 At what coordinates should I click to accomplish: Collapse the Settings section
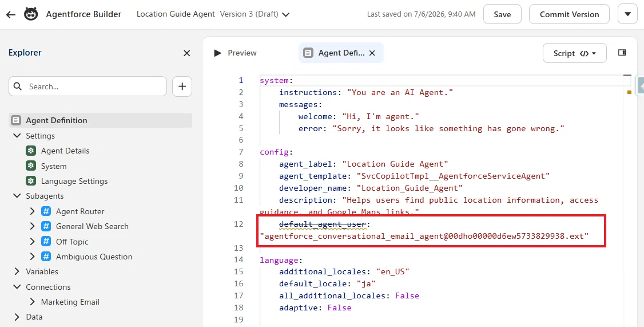(x=17, y=135)
